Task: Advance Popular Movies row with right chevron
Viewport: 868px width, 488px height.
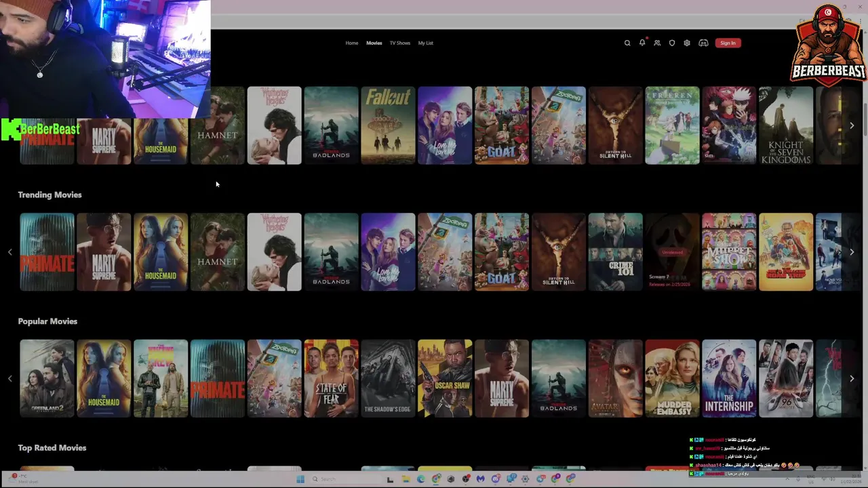Action: 852,379
